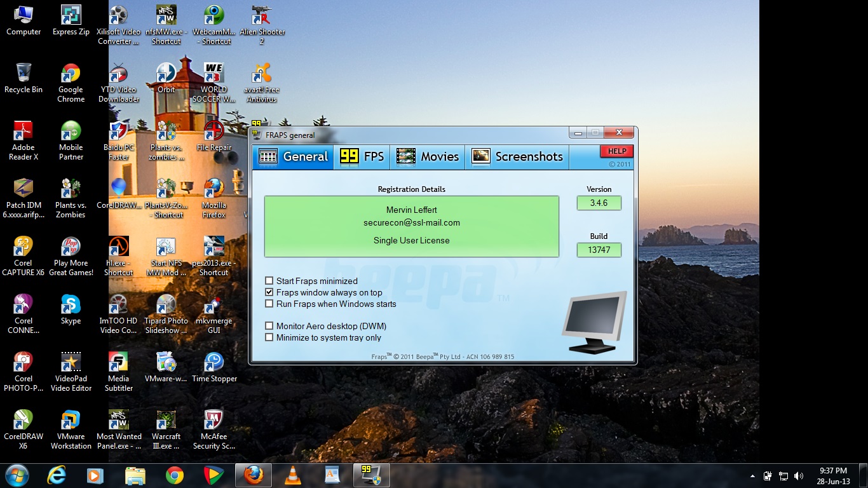868x488 pixels.
Task: Select the Fraps icon in the taskbar
Action: [370, 475]
